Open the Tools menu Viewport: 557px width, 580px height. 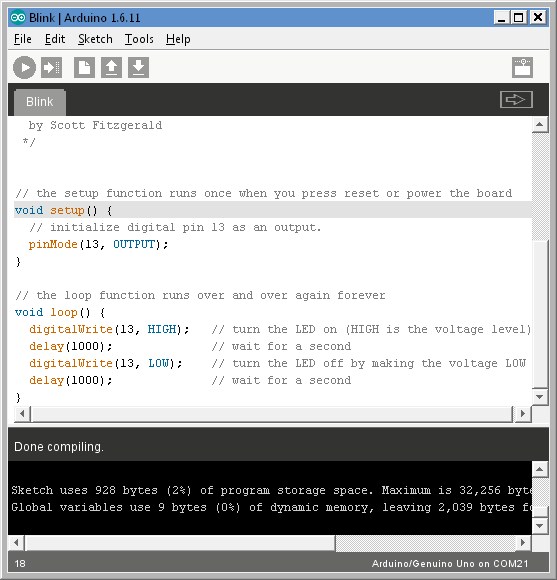[x=139, y=39]
